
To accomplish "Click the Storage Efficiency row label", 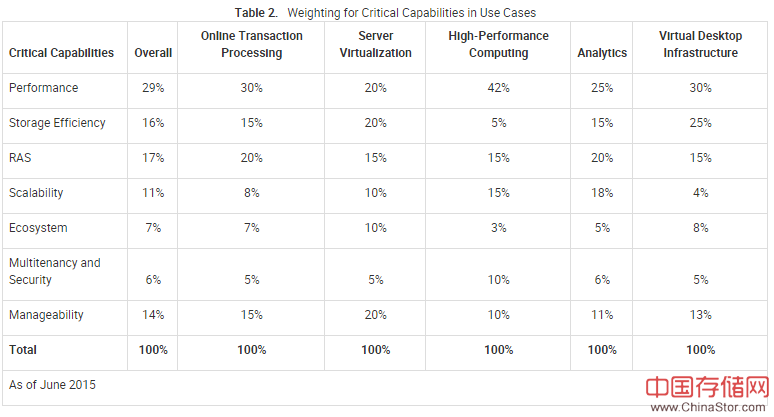I will pos(57,123).
